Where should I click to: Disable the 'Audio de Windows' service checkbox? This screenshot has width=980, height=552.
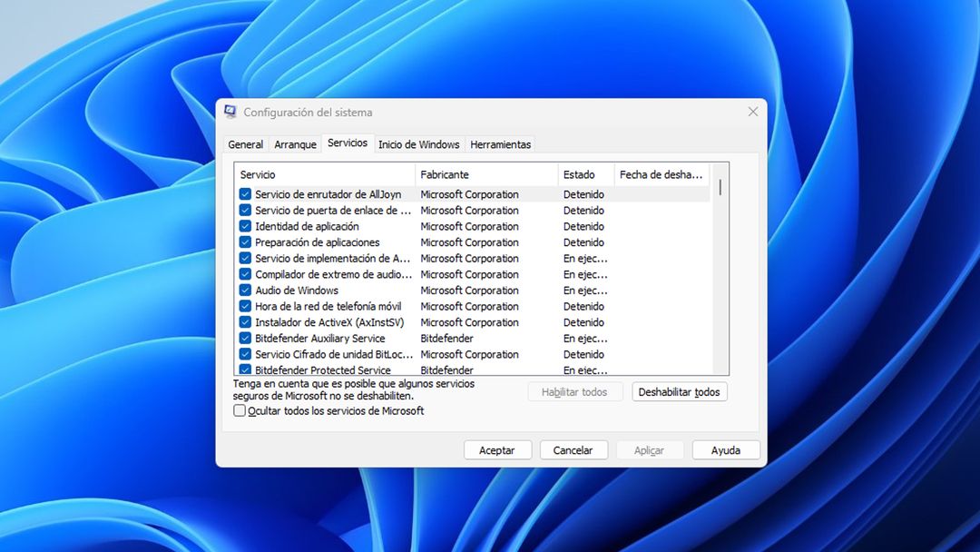pyautogui.click(x=245, y=291)
